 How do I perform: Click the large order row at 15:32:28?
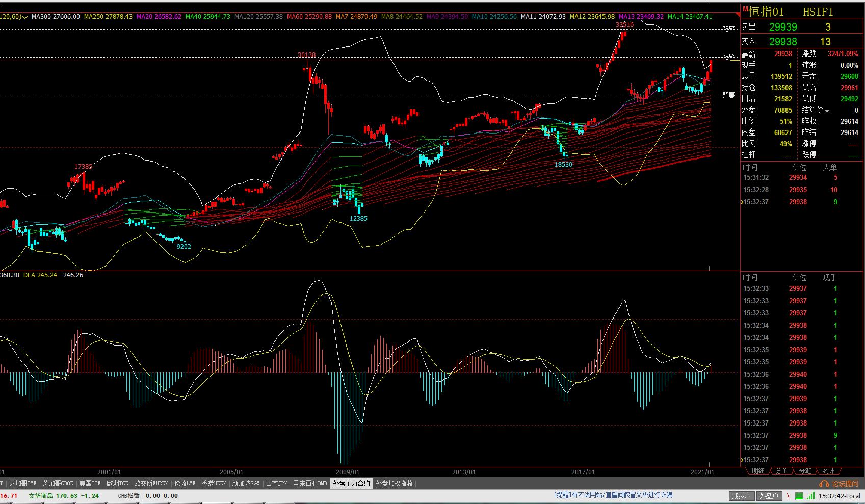801,190
